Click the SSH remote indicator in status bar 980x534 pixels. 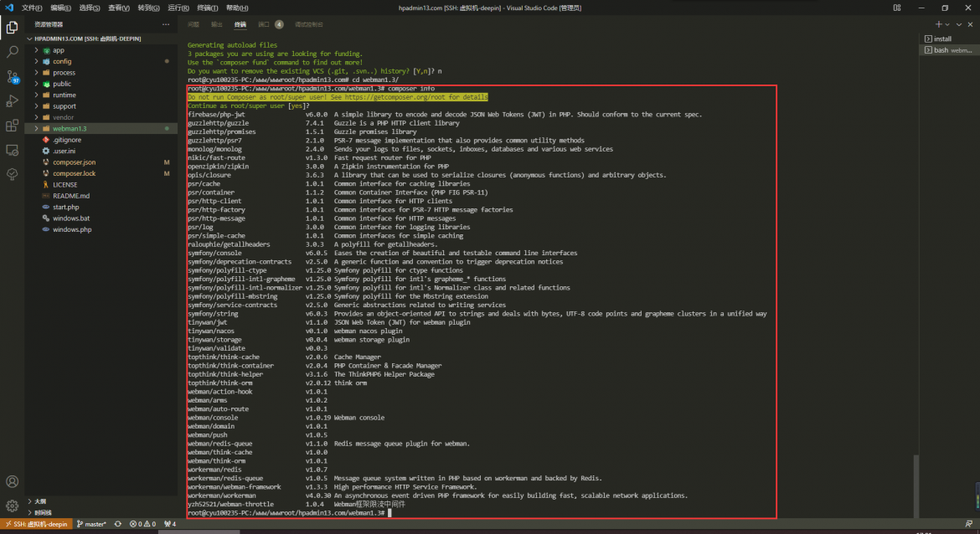click(x=36, y=524)
